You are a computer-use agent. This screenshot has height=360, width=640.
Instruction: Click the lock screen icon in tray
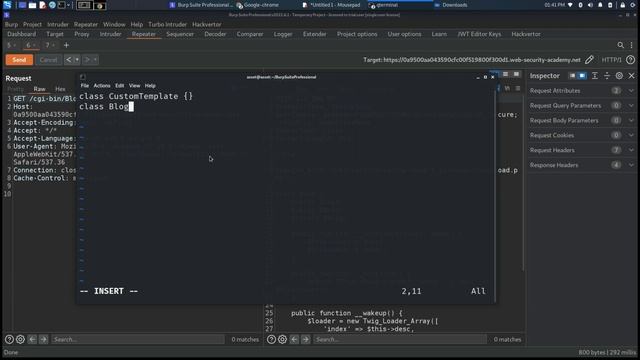click(x=622, y=5)
